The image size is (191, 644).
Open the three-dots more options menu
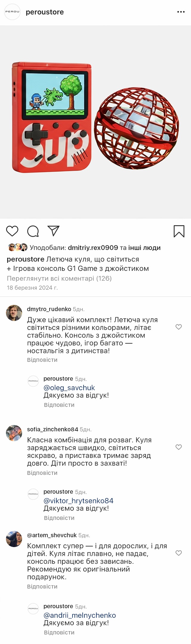point(181,12)
